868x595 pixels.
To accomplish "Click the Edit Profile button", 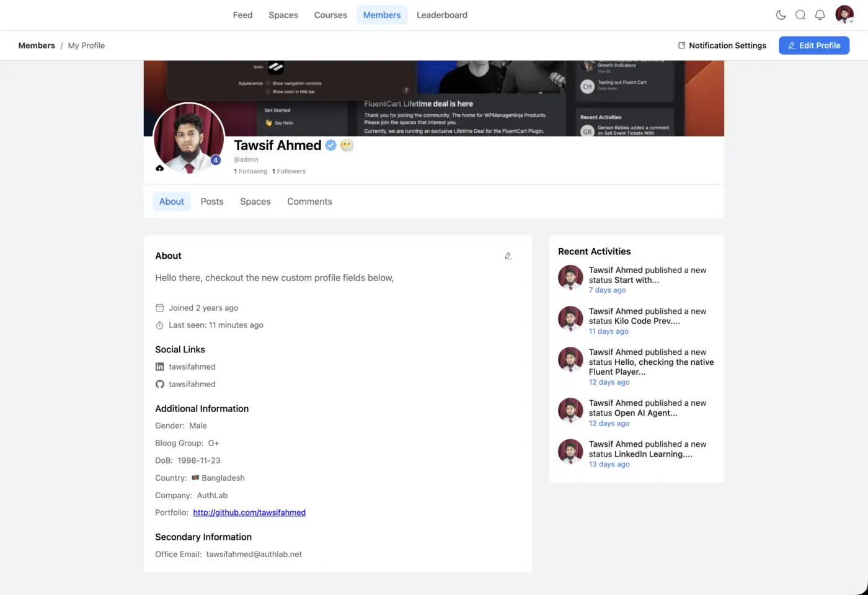I will click(x=814, y=45).
